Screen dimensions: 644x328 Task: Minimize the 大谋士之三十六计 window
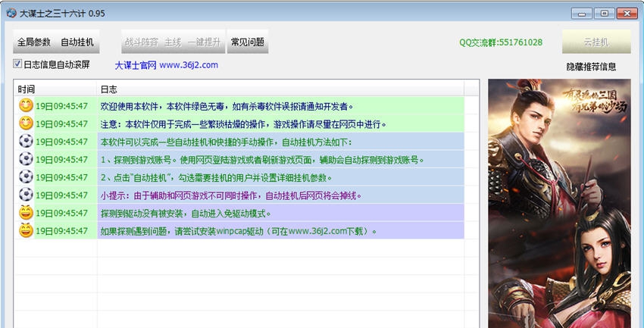tap(581, 14)
